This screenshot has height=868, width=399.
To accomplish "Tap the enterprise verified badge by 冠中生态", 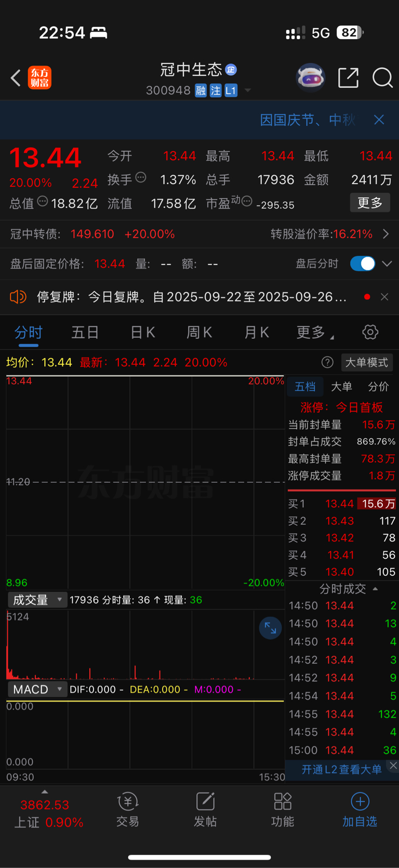I will [x=231, y=69].
